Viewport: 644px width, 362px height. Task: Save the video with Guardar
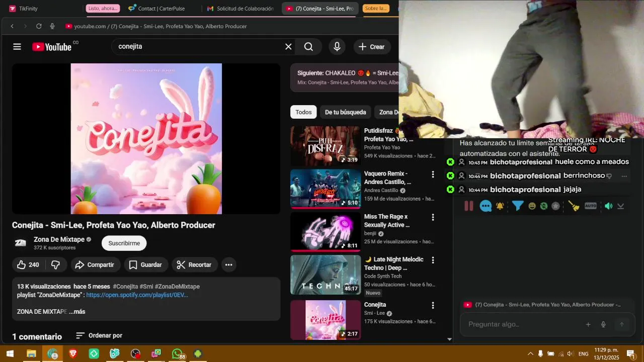[145, 264]
